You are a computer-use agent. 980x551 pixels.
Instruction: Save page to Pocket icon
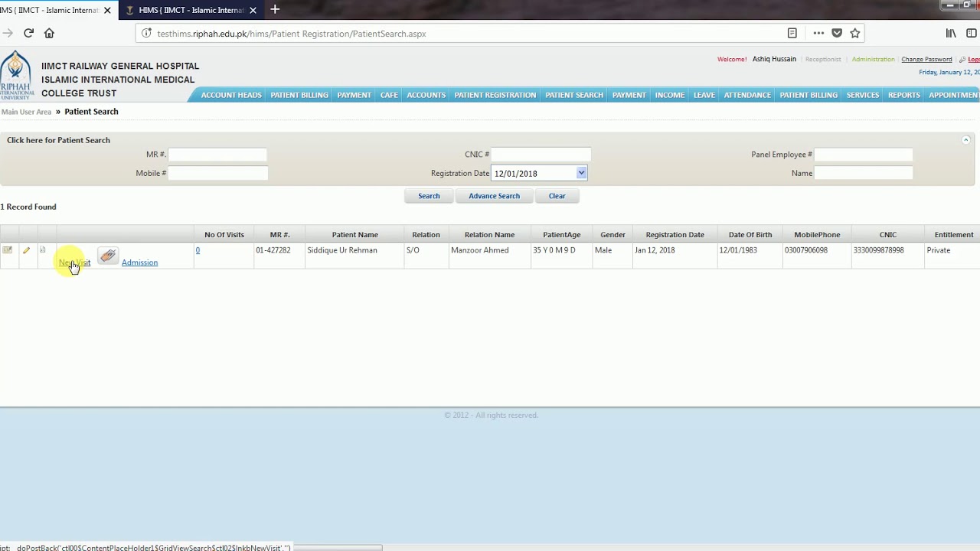[837, 33]
